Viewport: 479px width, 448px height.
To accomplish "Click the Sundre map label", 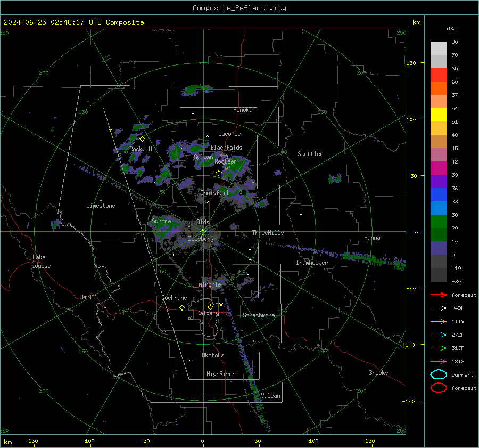I will (x=161, y=221).
